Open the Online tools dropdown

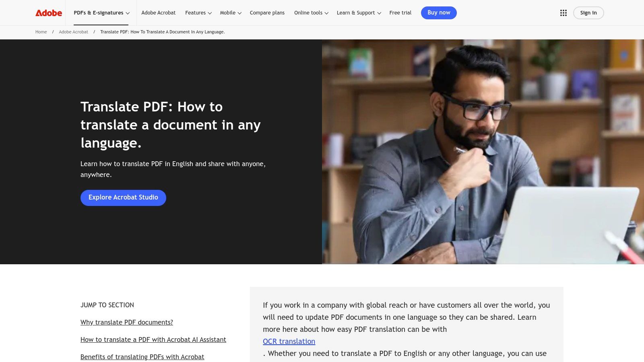pos(311,12)
